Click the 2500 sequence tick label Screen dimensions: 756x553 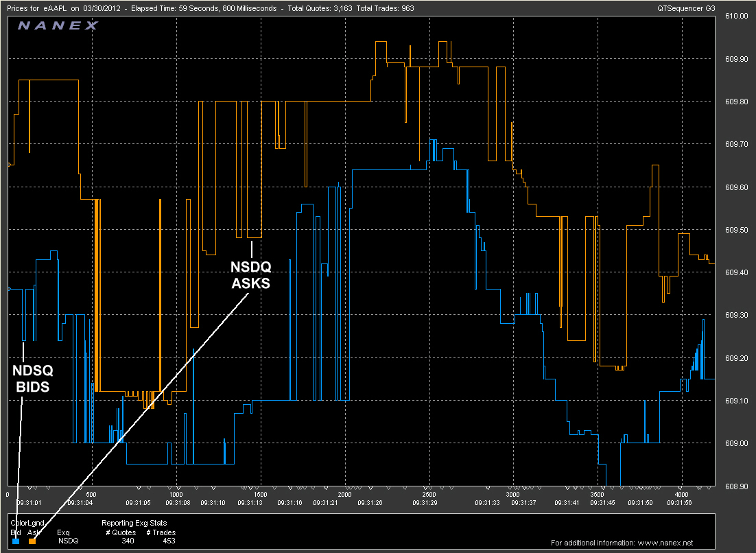pyautogui.click(x=429, y=494)
